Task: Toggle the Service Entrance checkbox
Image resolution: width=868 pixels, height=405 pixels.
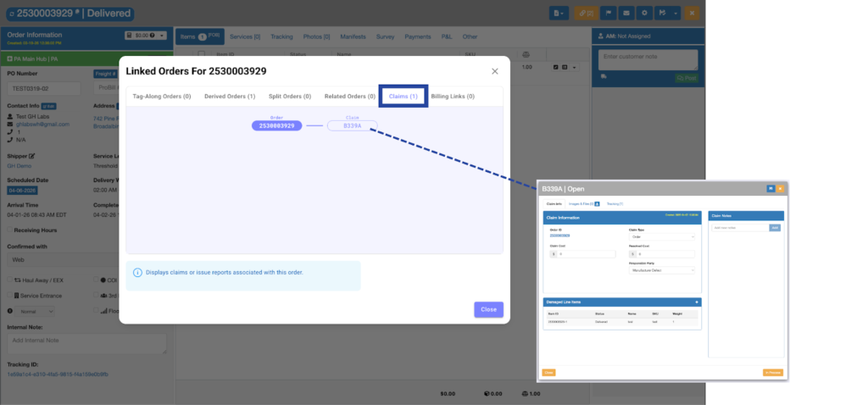Action: 10,295
